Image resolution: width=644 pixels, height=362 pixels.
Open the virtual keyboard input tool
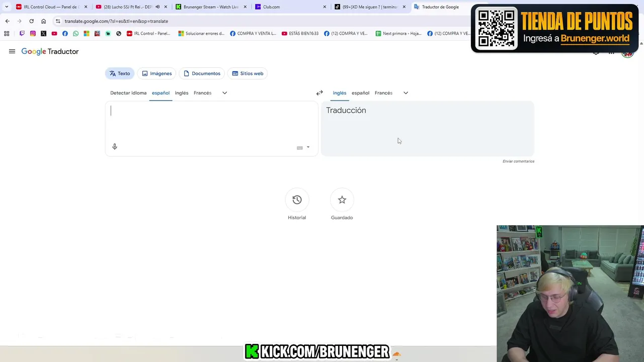pyautogui.click(x=300, y=147)
